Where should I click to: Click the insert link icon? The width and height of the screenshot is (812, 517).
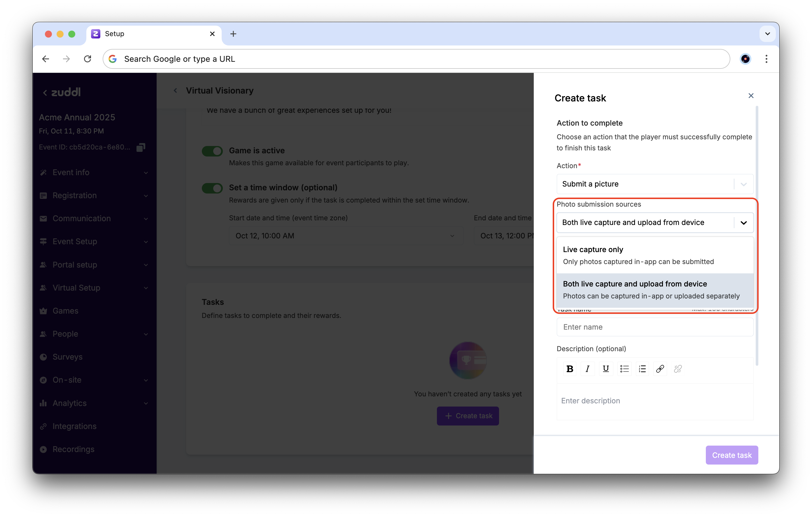pos(660,369)
